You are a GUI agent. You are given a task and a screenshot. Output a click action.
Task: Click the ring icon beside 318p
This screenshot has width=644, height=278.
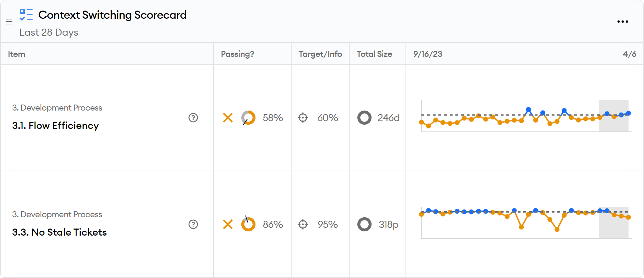(x=364, y=224)
